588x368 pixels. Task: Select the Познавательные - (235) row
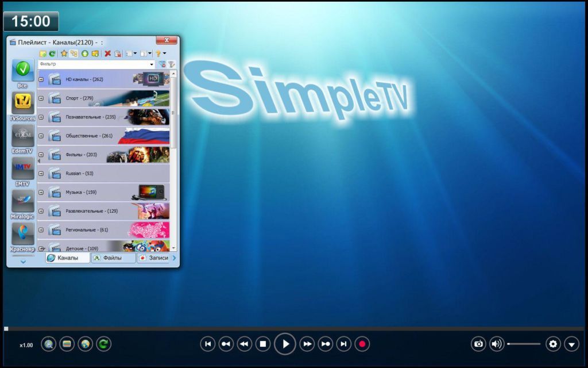(x=104, y=117)
